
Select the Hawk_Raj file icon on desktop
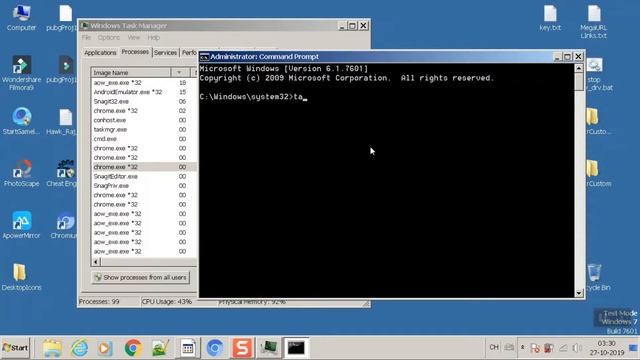(62, 121)
